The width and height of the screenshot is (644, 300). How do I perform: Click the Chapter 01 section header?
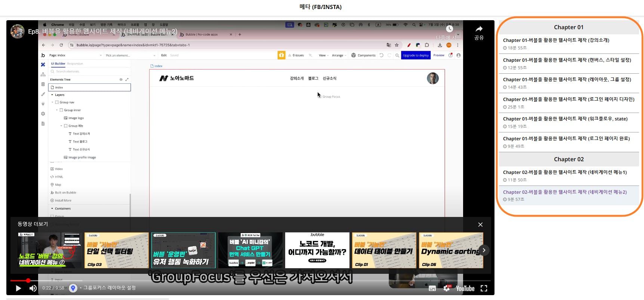pyautogui.click(x=568, y=27)
